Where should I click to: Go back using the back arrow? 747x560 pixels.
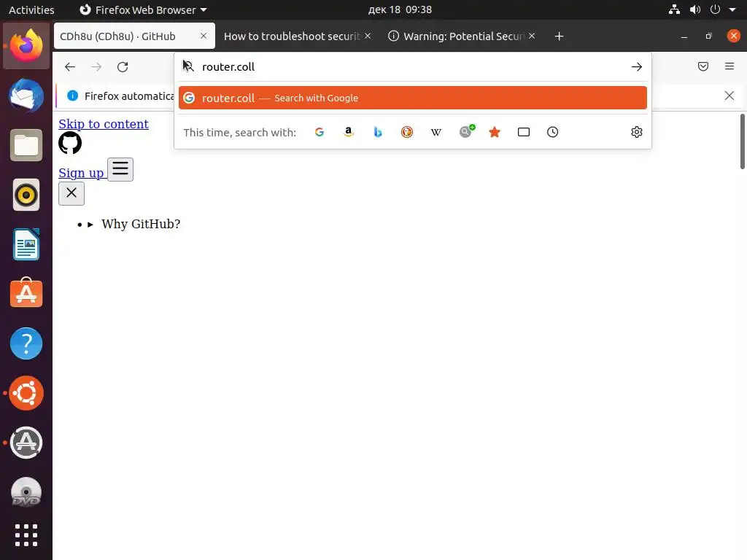[70, 66]
